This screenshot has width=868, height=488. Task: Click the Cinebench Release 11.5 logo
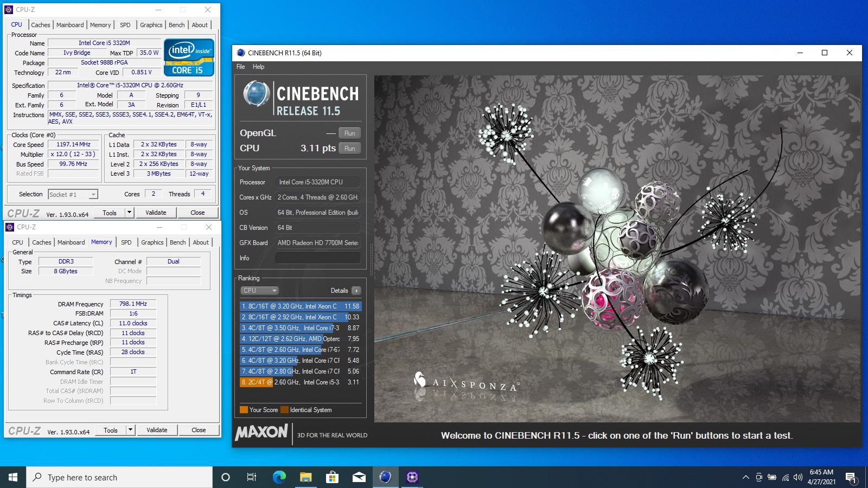pyautogui.click(x=301, y=98)
